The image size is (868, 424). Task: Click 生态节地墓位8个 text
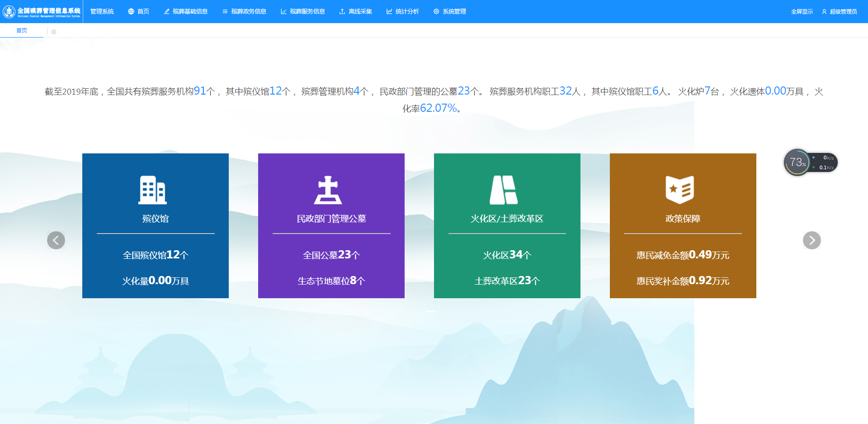coord(331,281)
